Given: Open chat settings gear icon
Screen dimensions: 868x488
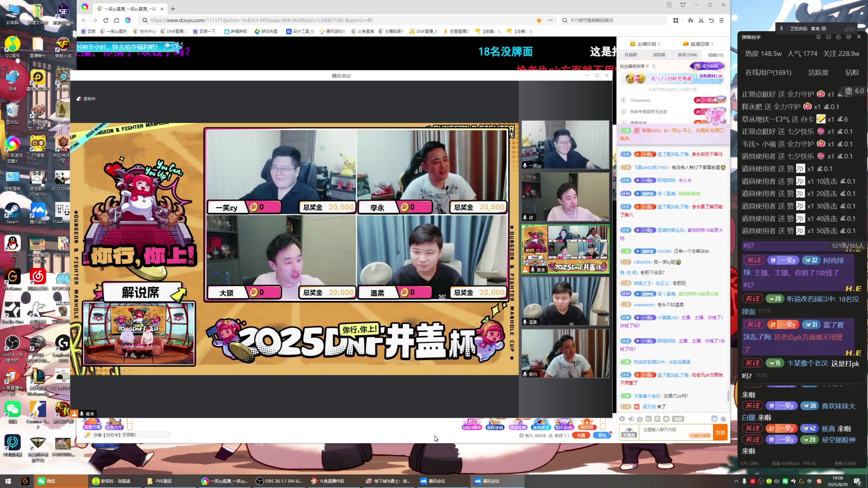Looking at the screenshot, I should tap(723, 419).
